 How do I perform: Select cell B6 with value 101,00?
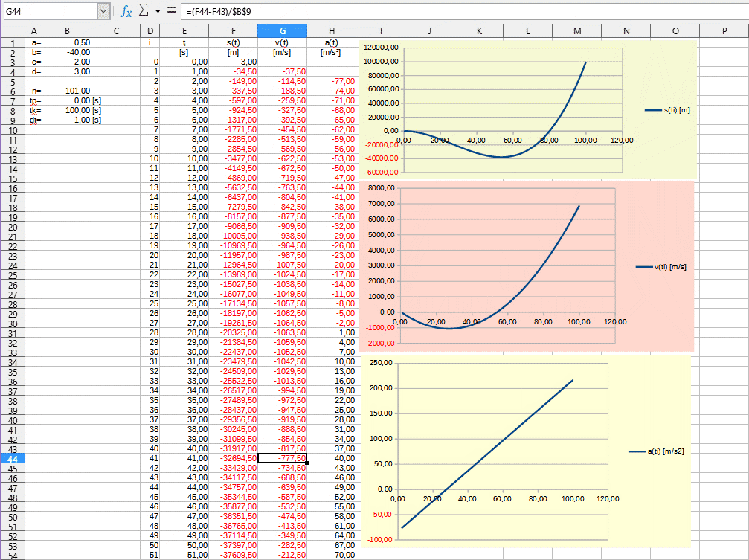point(67,91)
